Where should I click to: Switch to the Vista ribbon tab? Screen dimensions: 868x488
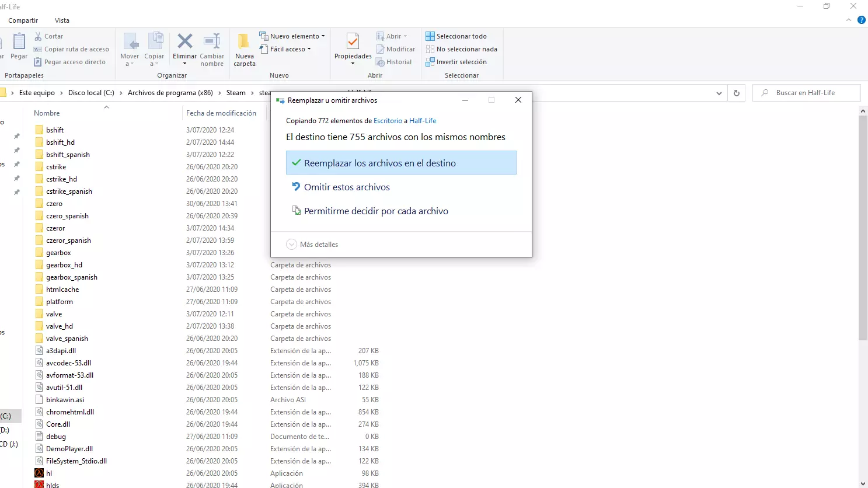[x=62, y=20]
